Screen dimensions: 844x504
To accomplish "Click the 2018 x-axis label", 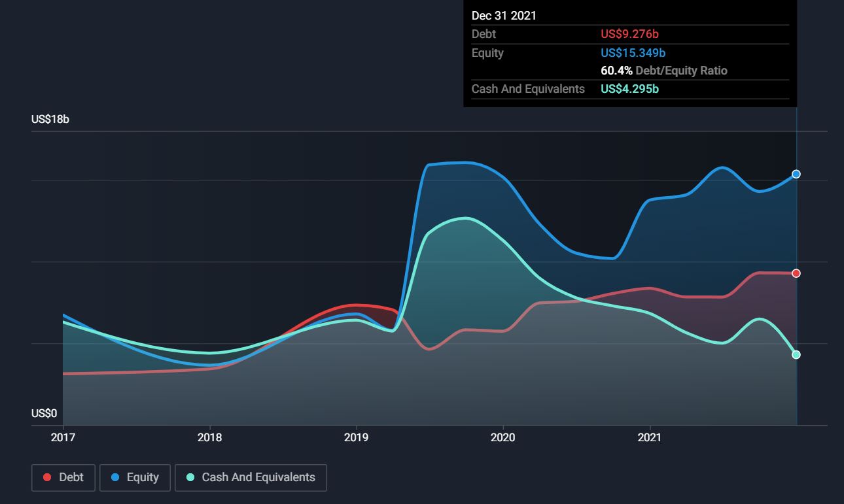I will [x=209, y=437].
